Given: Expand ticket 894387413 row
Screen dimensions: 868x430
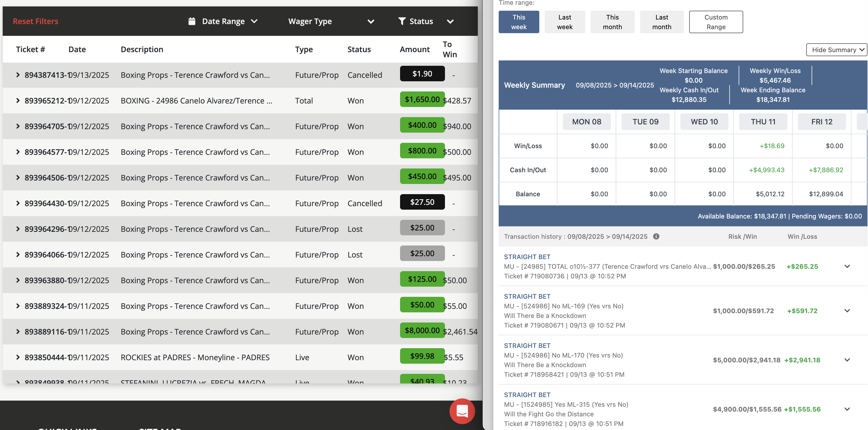Looking at the screenshot, I should click(18, 75).
